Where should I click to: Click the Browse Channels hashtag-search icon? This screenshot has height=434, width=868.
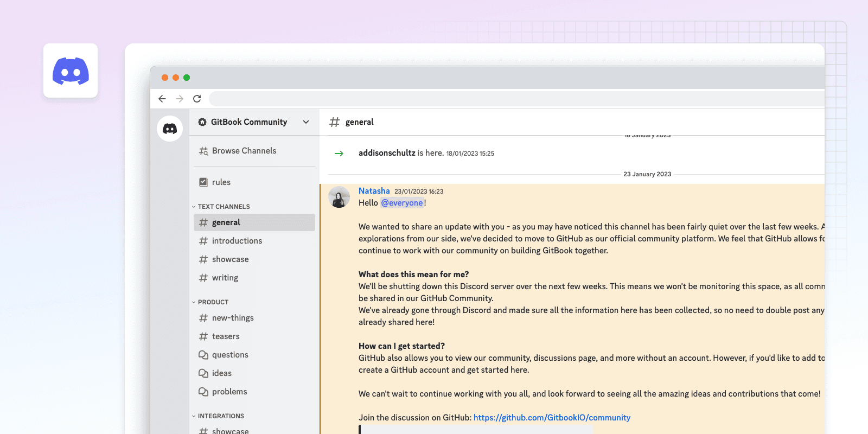pyautogui.click(x=203, y=151)
